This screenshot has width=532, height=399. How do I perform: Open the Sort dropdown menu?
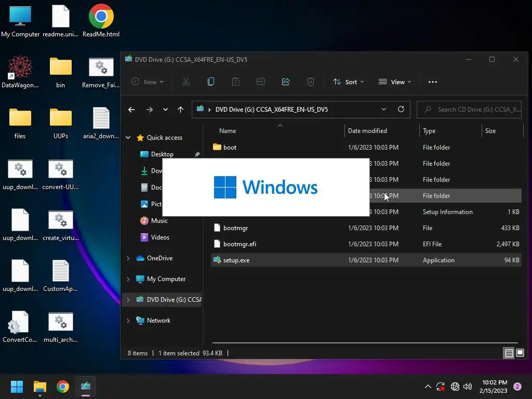click(x=349, y=82)
